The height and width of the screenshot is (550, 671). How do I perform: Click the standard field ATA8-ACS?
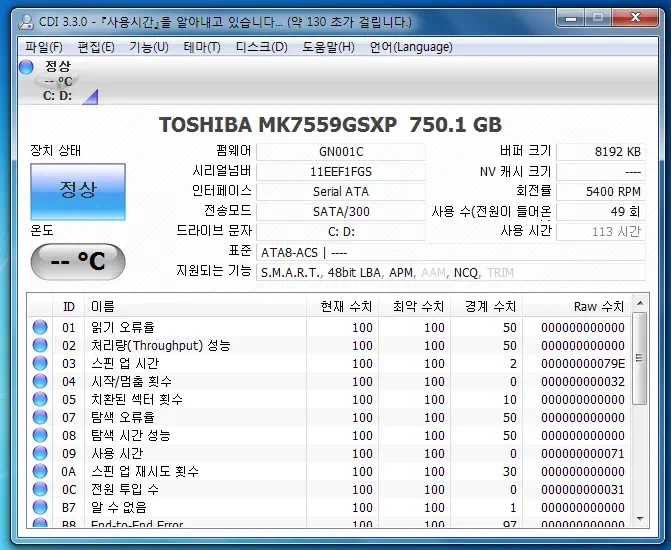coord(451,252)
